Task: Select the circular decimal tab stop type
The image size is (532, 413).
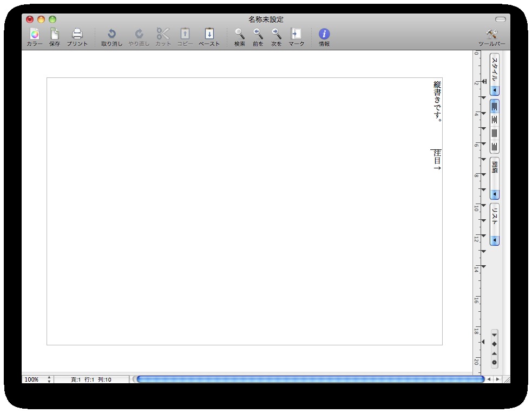Action: [x=494, y=363]
